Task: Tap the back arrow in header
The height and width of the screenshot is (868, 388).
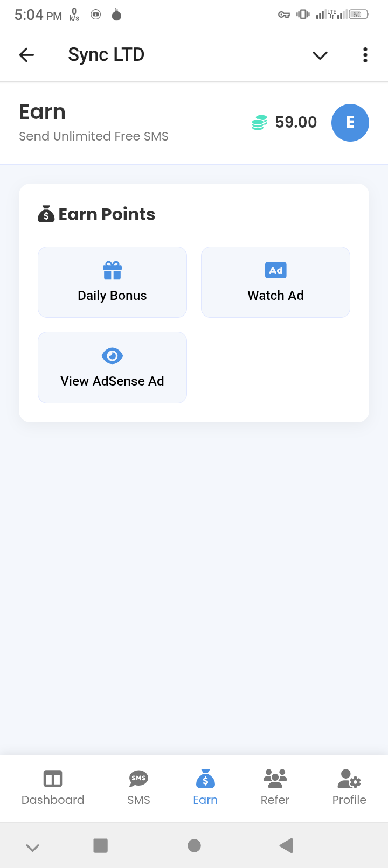Action: (x=26, y=55)
